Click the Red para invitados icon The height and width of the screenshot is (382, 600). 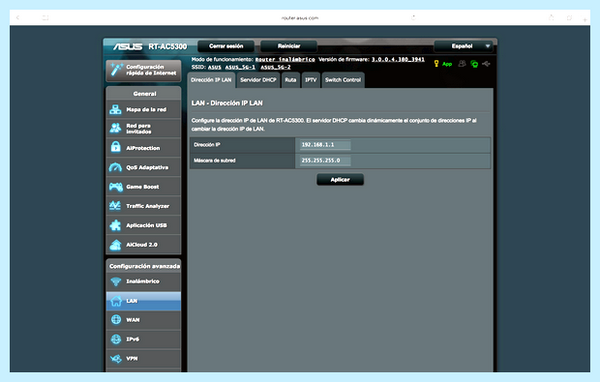(116, 128)
